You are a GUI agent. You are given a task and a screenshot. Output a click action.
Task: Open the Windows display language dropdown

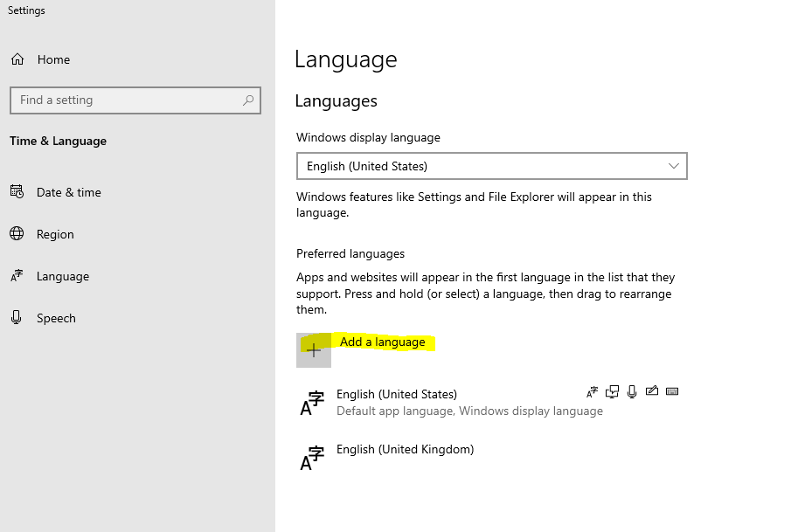click(491, 166)
